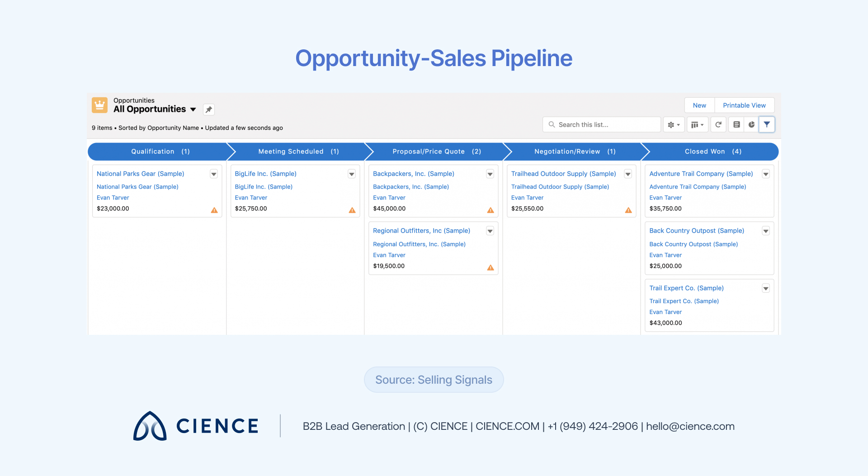Toggle the warning icon on Trailhead Outdoor Supply card
The width and height of the screenshot is (868, 476).
(x=628, y=210)
